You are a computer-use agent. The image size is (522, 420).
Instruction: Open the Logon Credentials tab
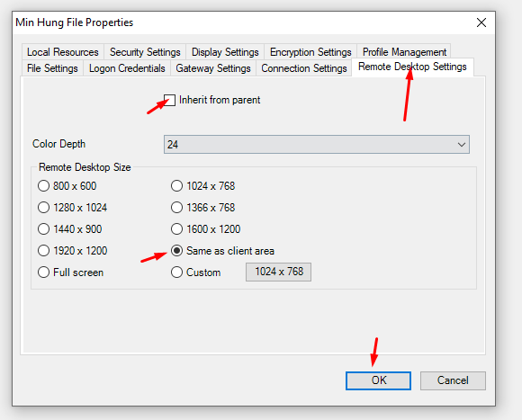coord(127,68)
